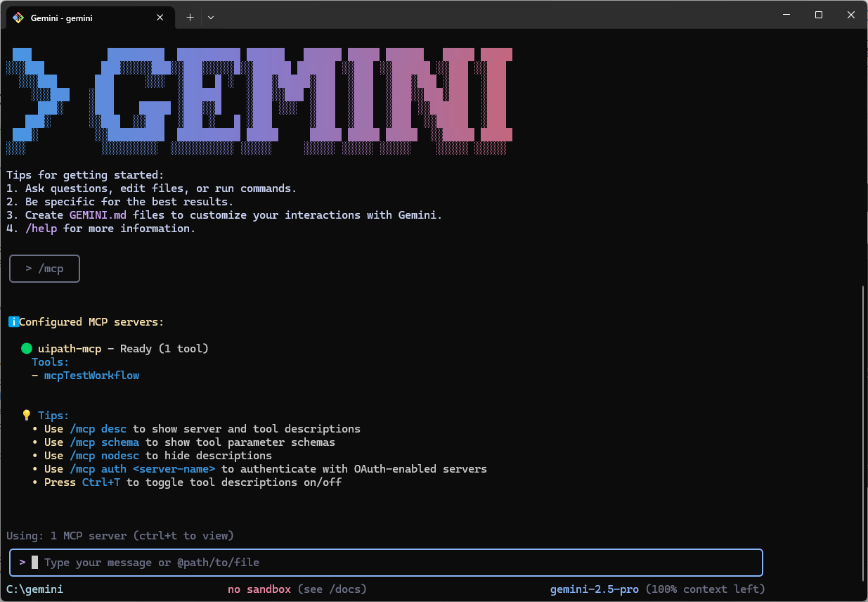The width and height of the screenshot is (868, 602).
Task: Click the 'GEMINI.md' text in tips
Action: pos(98,215)
